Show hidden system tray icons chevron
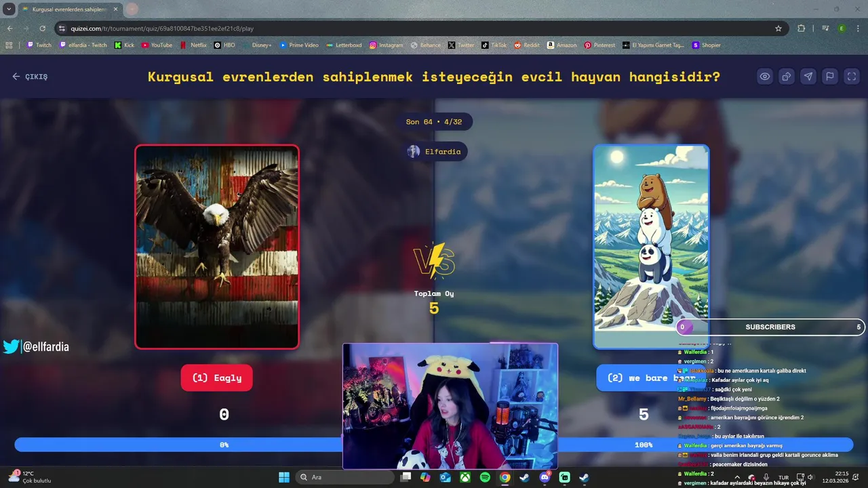868x488 pixels. click(x=738, y=477)
